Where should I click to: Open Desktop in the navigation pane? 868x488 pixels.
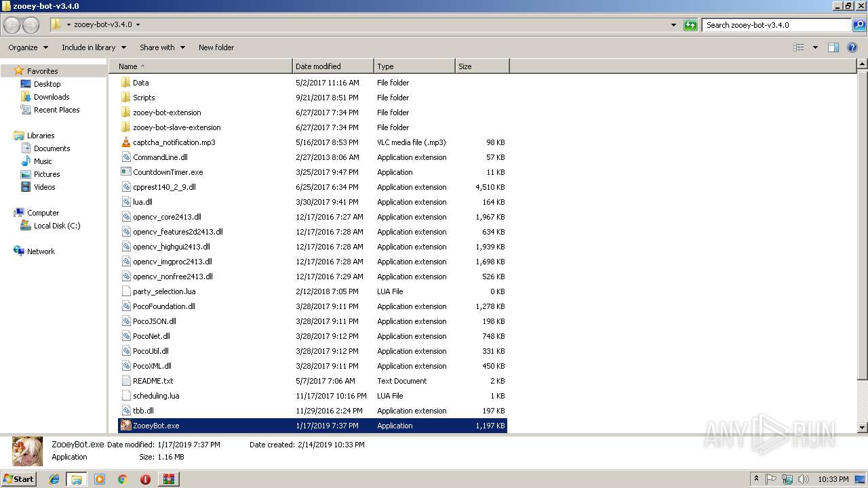coord(47,84)
